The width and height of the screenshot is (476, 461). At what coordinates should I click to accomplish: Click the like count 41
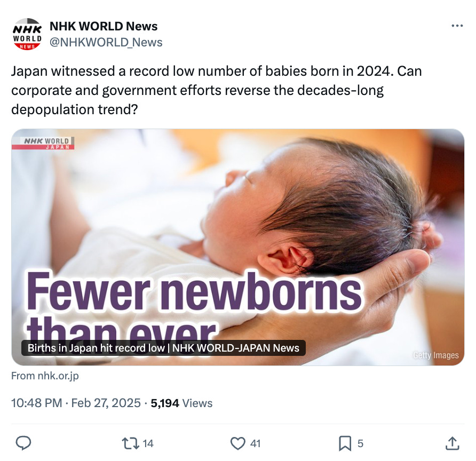click(x=255, y=444)
